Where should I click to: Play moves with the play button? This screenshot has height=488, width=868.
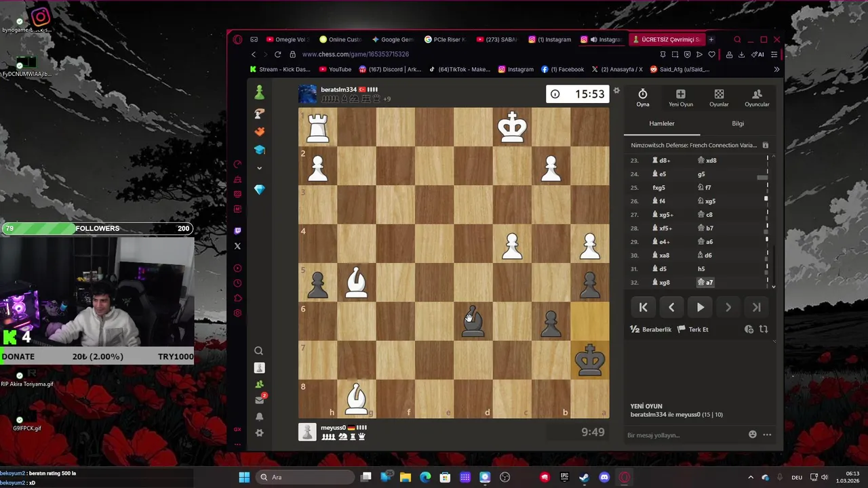coord(700,307)
